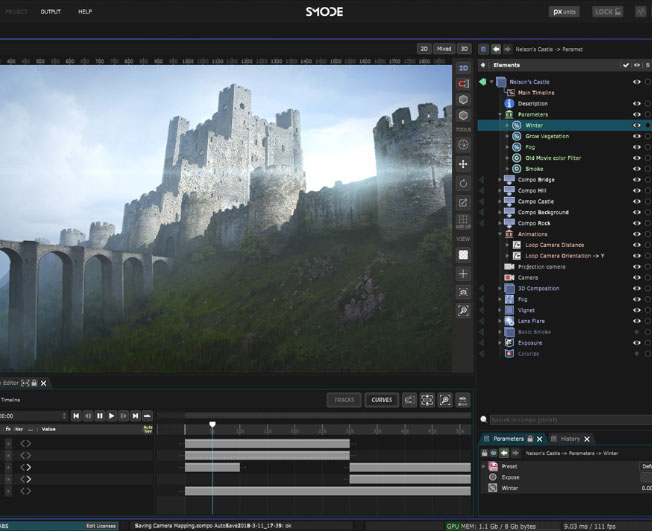Hide the Lens Flare layer
The width and height of the screenshot is (652, 531).
(x=635, y=320)
